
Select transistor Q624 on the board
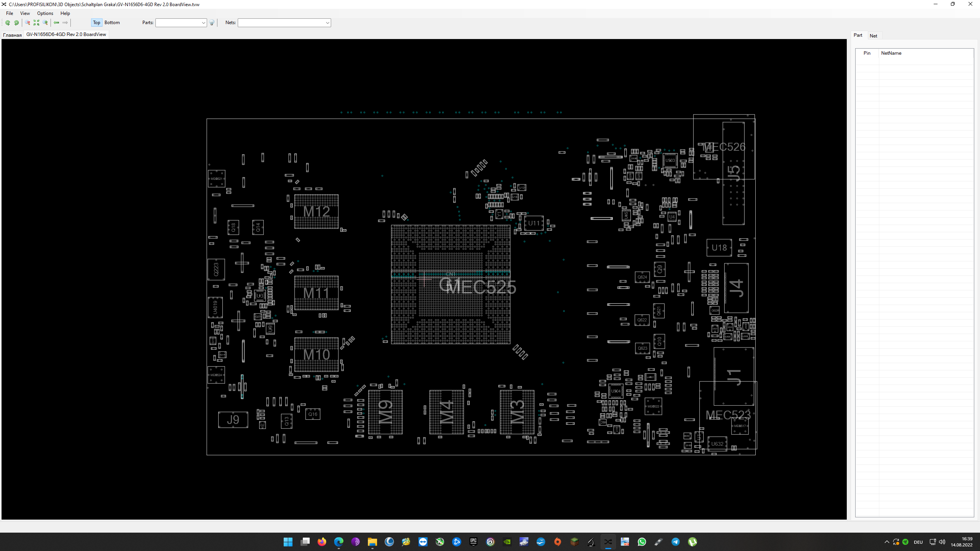642,277
